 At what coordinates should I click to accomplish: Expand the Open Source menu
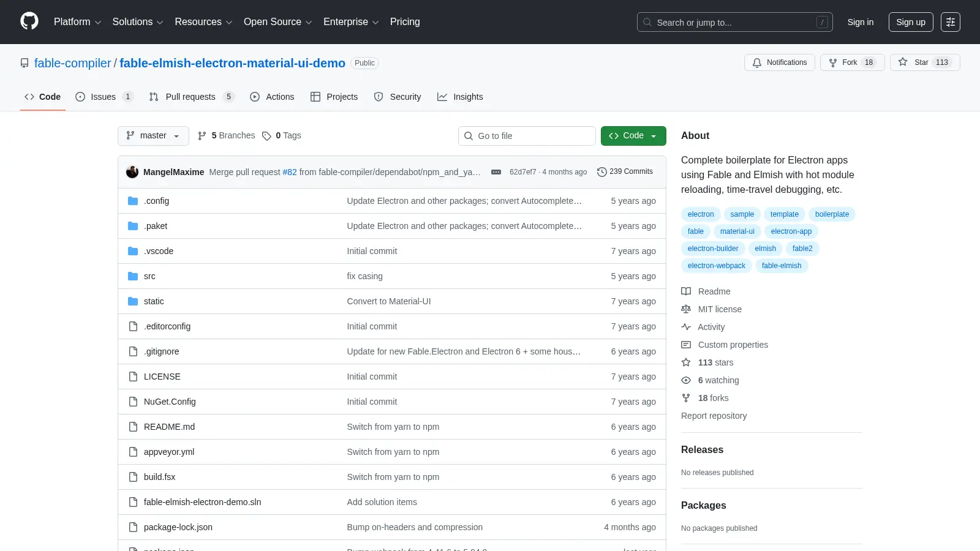click(x=277, y=22)
